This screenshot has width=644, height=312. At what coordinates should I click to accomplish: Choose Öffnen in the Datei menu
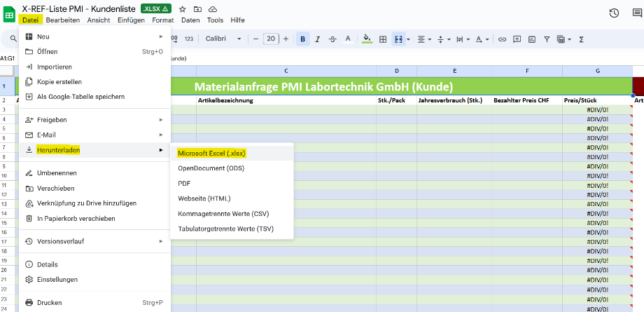tap(95, 51)
